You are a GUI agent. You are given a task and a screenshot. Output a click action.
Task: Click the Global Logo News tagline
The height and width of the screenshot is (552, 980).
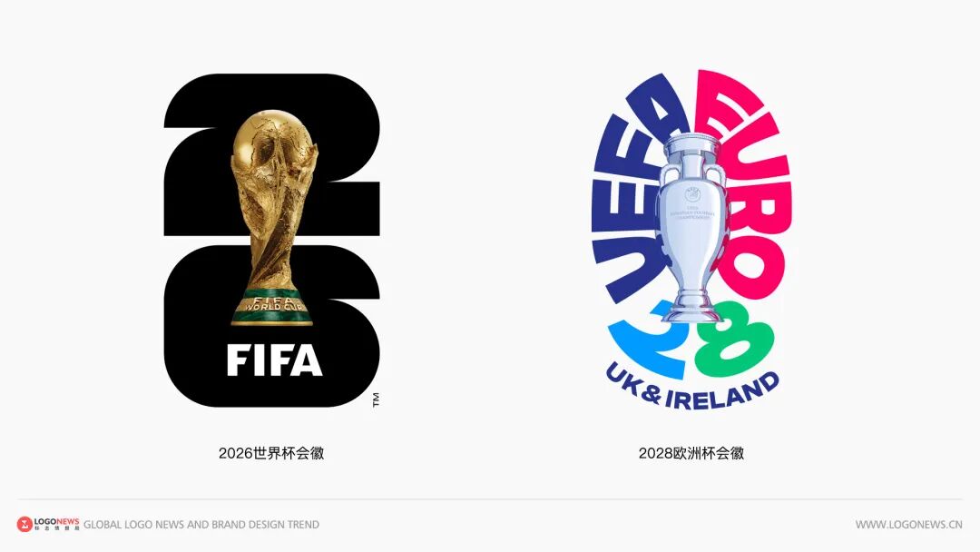[x=201, y=525]
